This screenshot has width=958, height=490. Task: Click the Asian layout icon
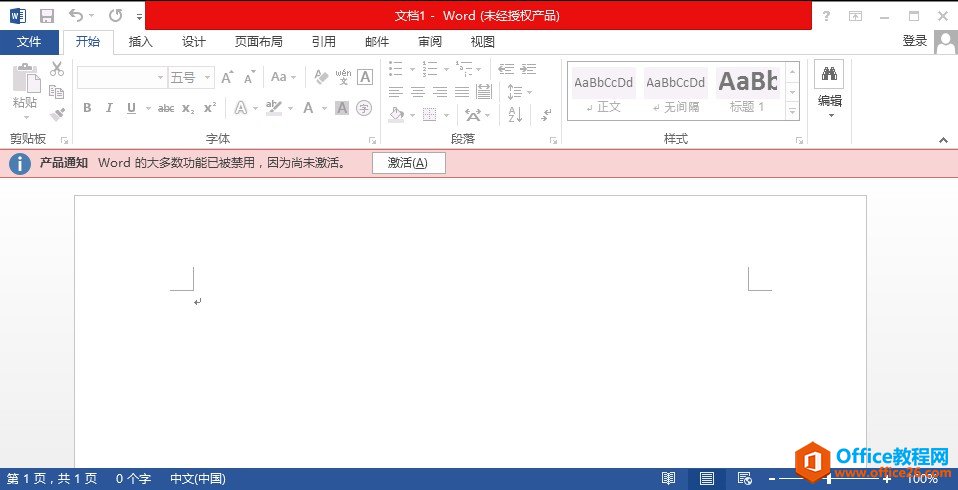[472, 114]
